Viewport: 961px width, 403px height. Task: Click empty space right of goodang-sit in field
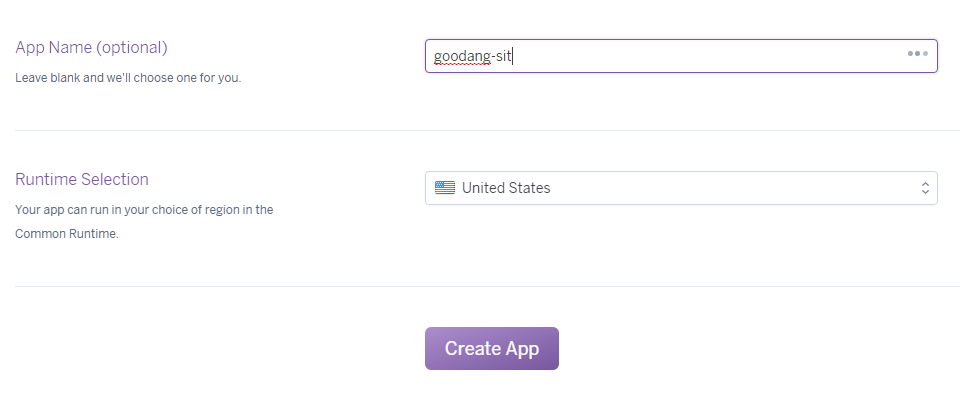[x=705, y=56]
